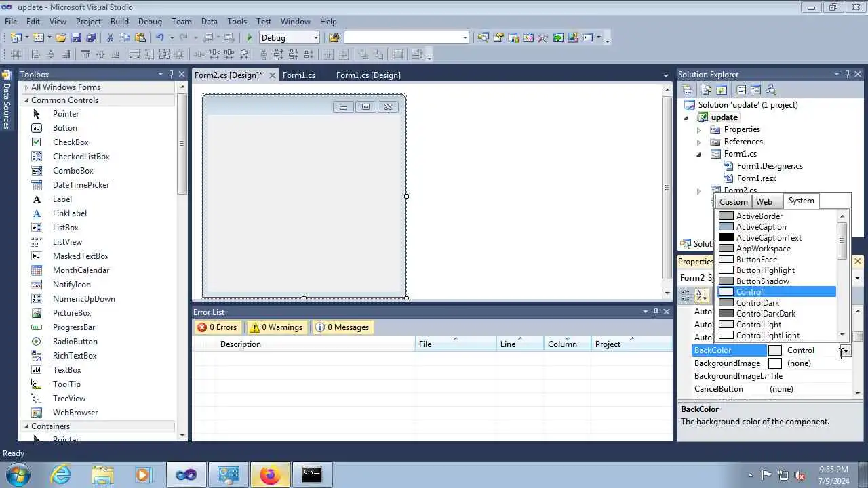Click the Find in Files icon
The width and height of the screenshot is (868, 488).
tap(334, 38)
